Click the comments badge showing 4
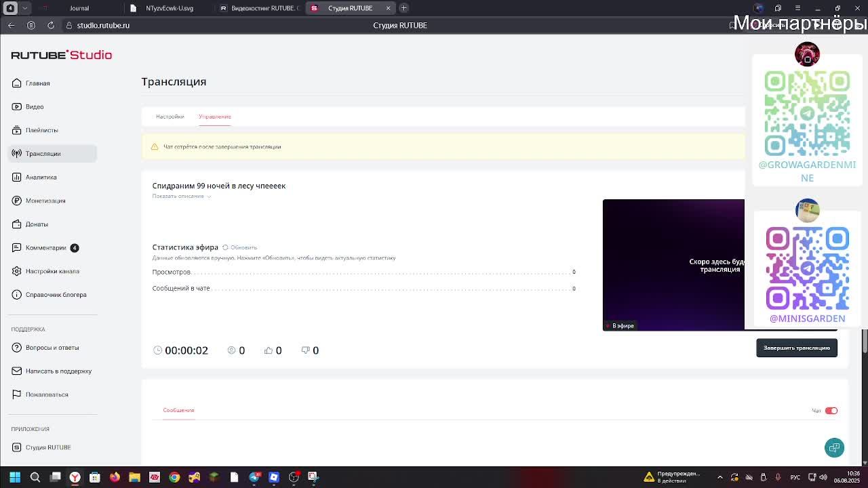Image resolution: width=868 pixels, height=488 pixels. click(x=75, y=247)
